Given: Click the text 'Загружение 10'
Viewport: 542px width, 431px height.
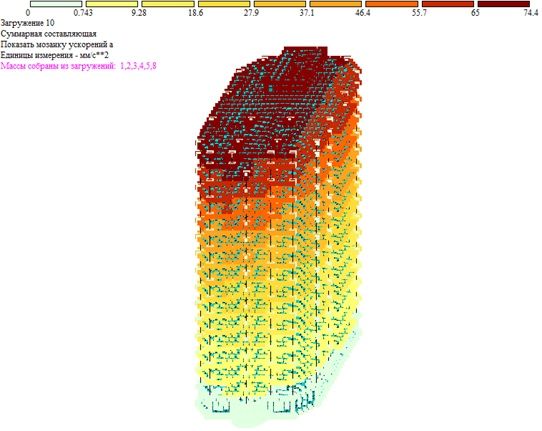Looking at the screenshot, I should point(28,23).
